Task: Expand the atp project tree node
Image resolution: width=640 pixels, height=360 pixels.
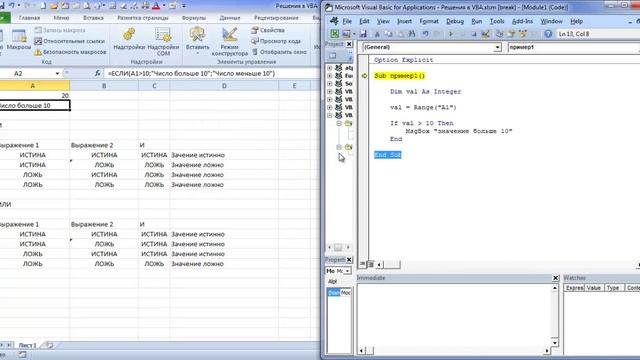Action: pos(330,68)
